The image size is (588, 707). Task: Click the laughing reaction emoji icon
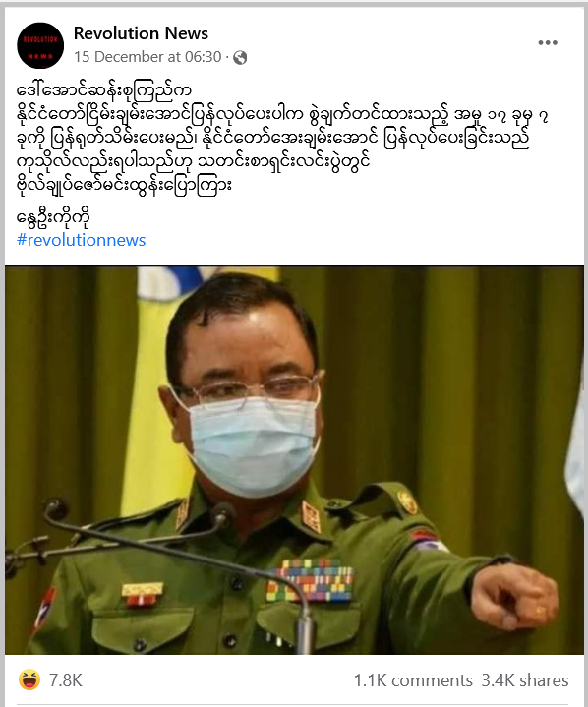pos(29,679)
